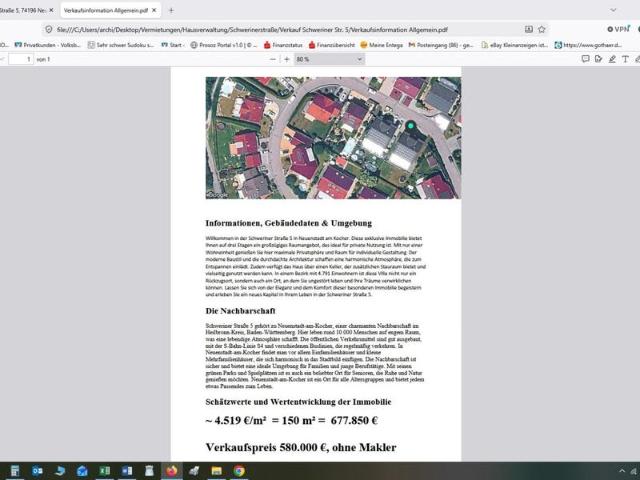Click the PDF page number field
This screenshot has width=640, height=480.
pyautogui.click(x=21, y=59)
